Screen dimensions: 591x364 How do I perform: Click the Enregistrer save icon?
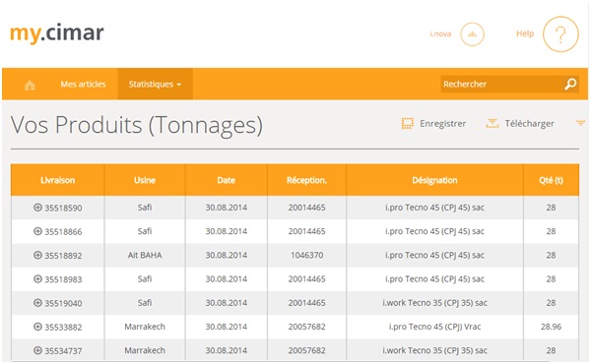(407, 124)
